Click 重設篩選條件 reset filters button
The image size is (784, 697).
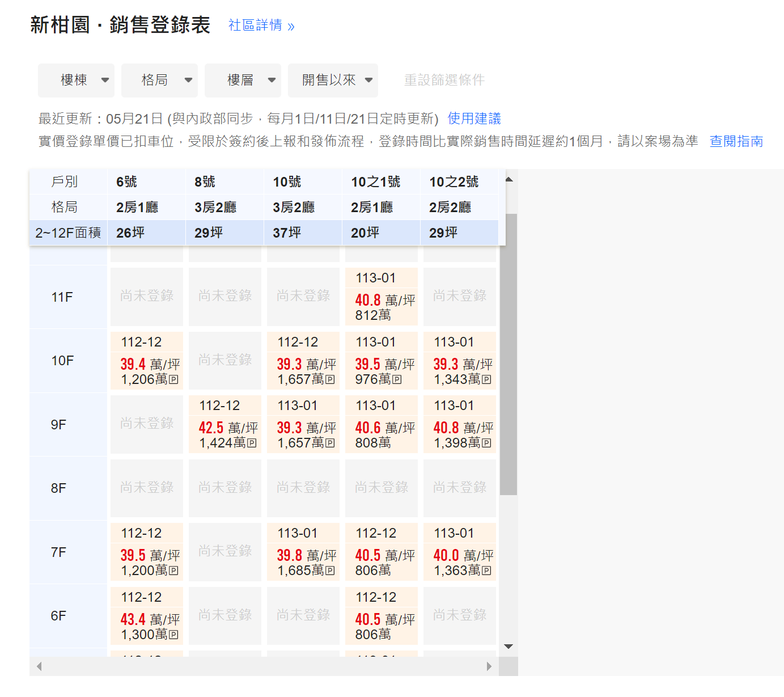pyautogui.click(x=444, y=80)
